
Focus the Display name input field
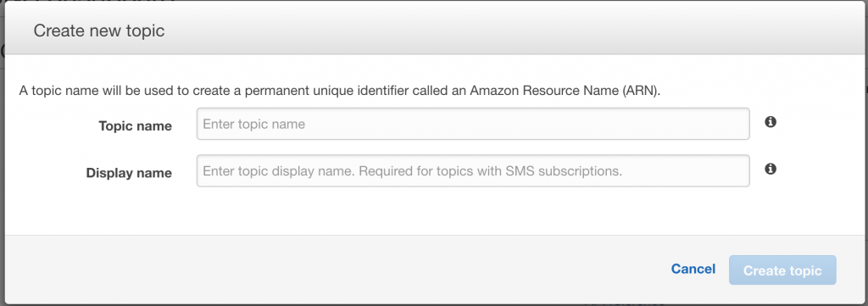pyautogui.click(x=473, y=171)
